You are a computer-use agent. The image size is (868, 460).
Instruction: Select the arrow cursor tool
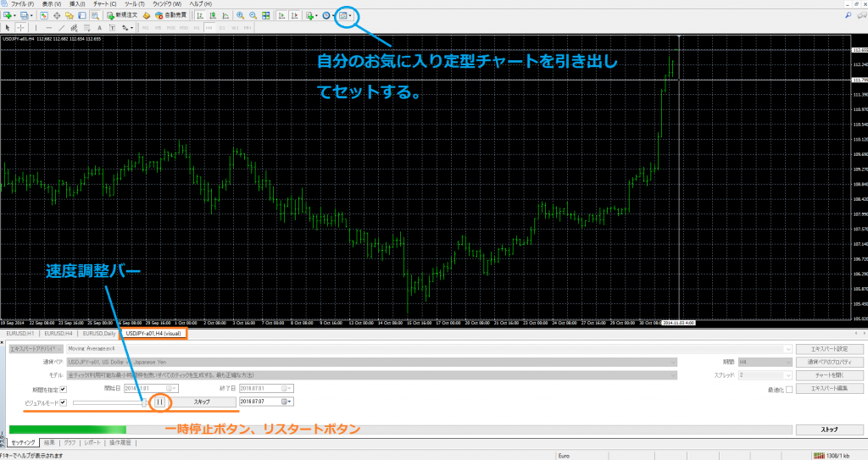click(7, 28)
